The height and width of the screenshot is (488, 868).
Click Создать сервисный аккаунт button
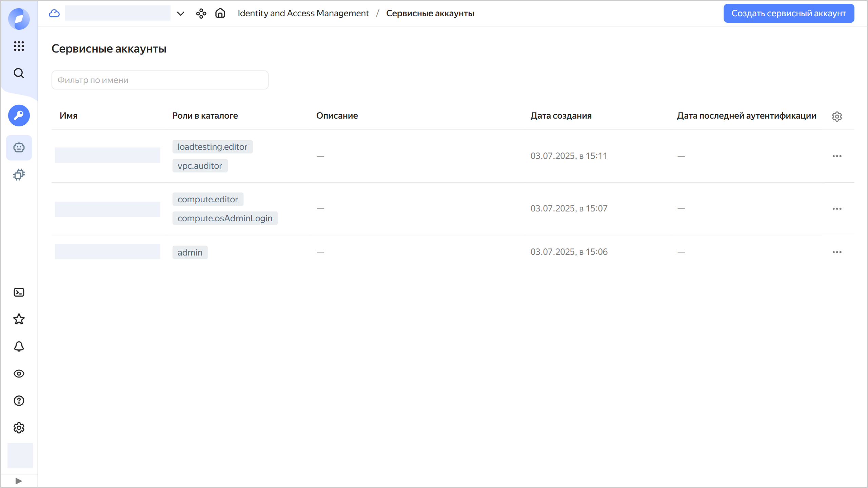pos(789,13)
